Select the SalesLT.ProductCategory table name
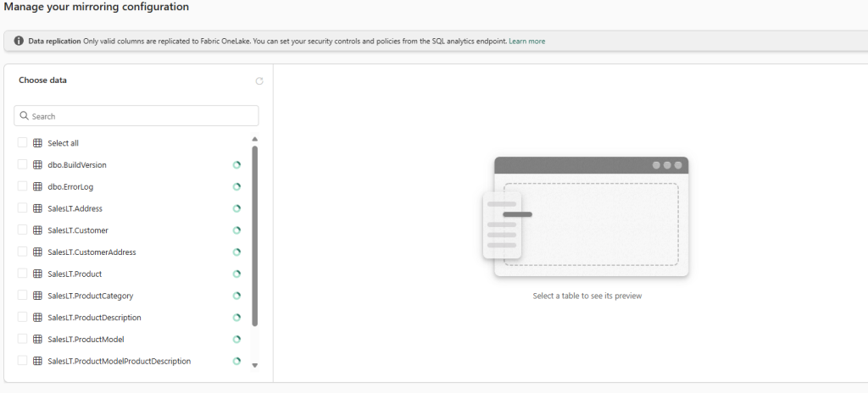 point(91,296)
